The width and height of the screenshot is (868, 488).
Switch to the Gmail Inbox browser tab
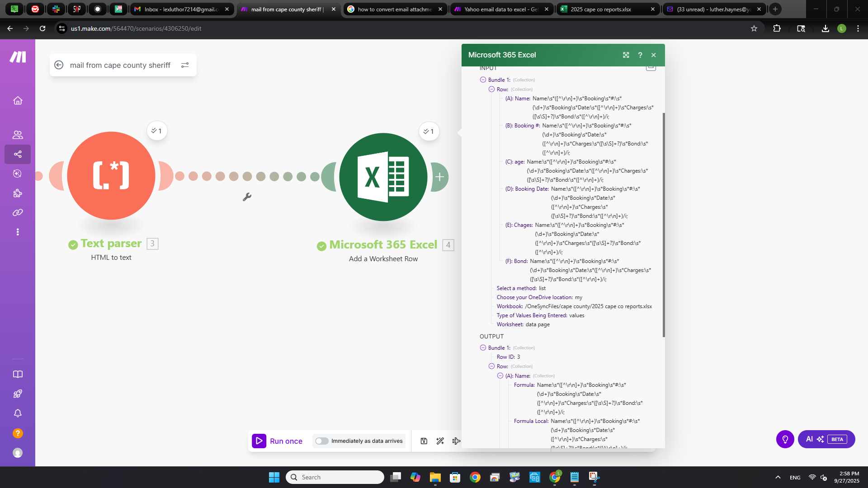tap(182, 9)
